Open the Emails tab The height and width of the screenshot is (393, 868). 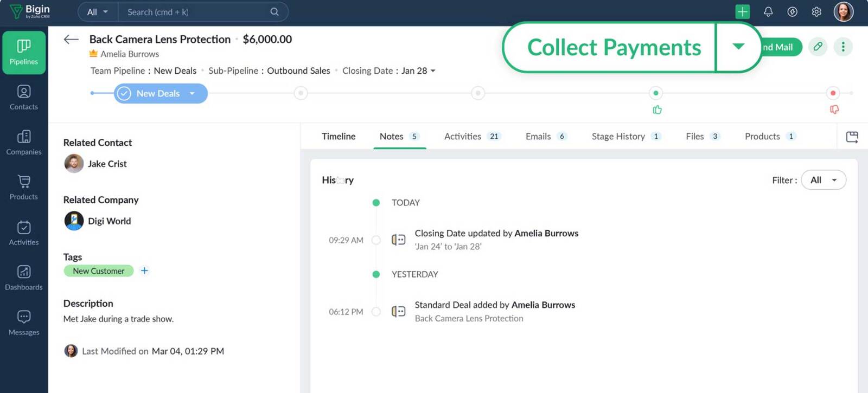[x=546, y=137]
